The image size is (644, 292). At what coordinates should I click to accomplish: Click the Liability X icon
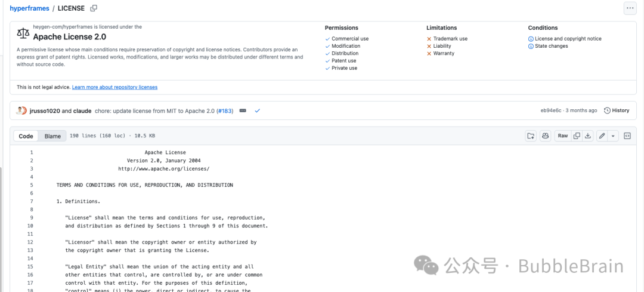(x=429, y=46)
